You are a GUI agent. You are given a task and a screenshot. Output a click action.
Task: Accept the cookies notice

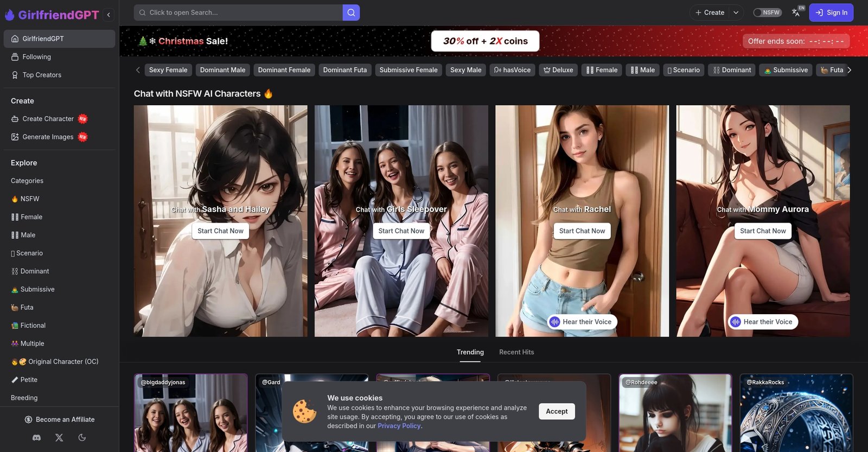pyautogui.click(x=557, y=411)
